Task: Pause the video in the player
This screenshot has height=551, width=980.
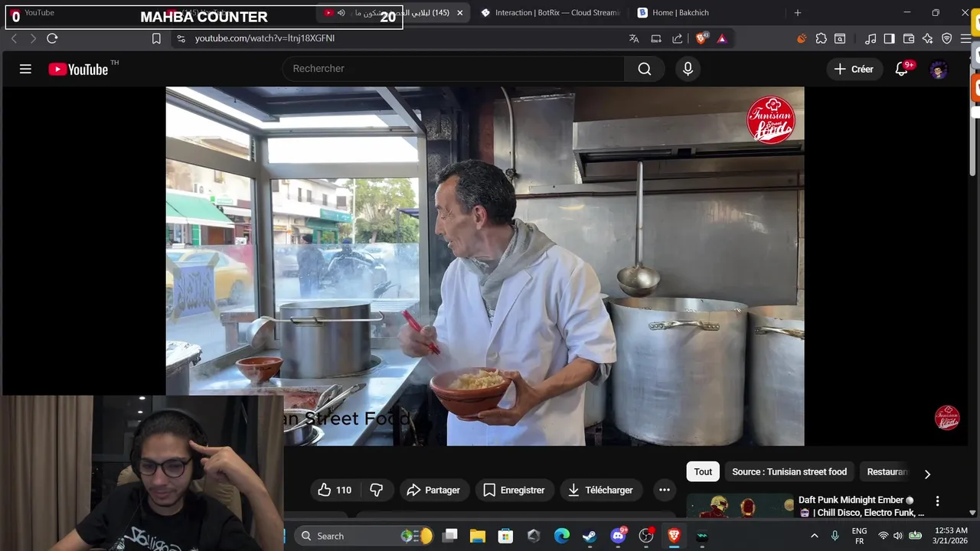Action: click(x=485, y=266)
